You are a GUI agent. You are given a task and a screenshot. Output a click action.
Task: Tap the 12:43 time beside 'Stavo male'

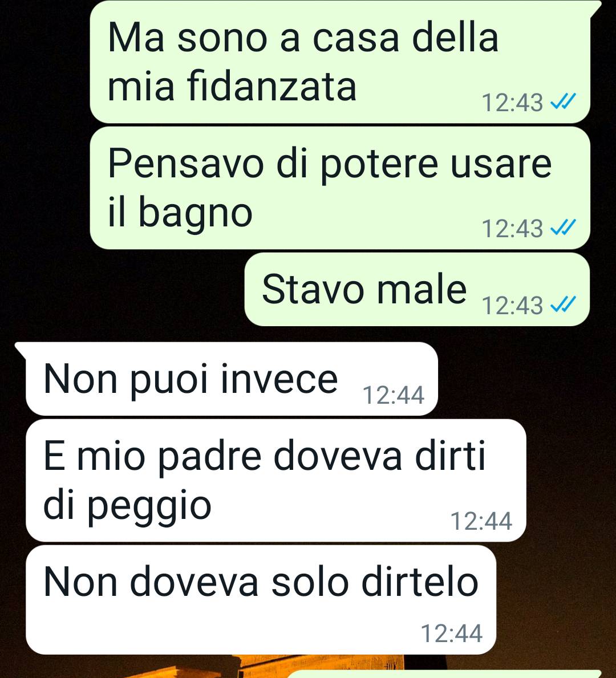(x=512, y=305)
